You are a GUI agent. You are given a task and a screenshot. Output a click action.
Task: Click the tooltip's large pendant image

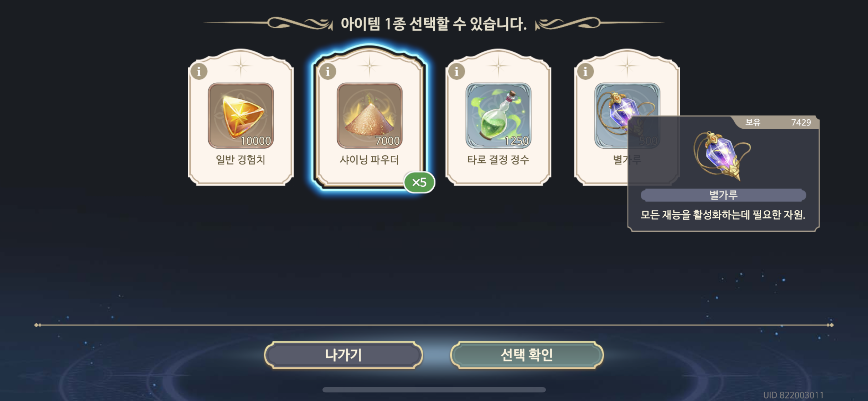722,156
